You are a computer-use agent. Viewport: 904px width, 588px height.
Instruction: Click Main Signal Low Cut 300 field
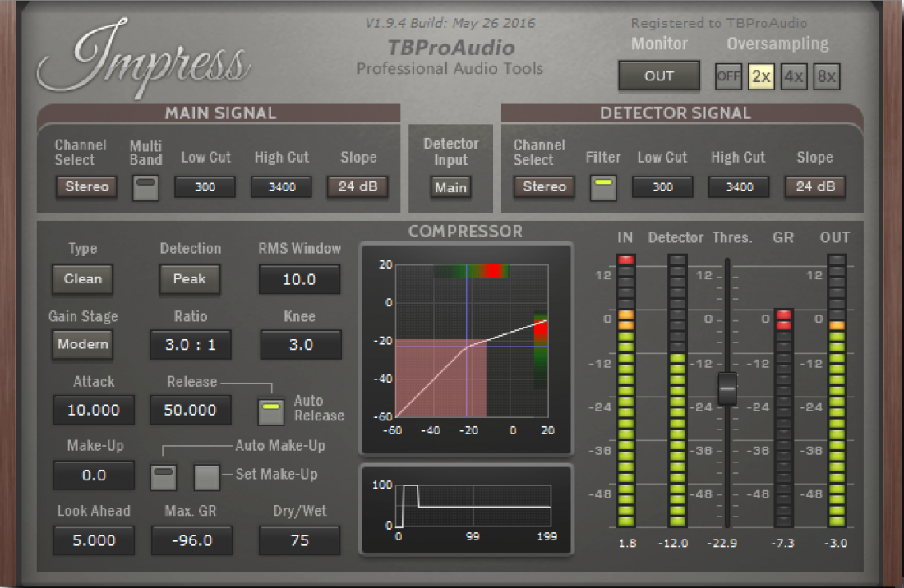(205, 186)
